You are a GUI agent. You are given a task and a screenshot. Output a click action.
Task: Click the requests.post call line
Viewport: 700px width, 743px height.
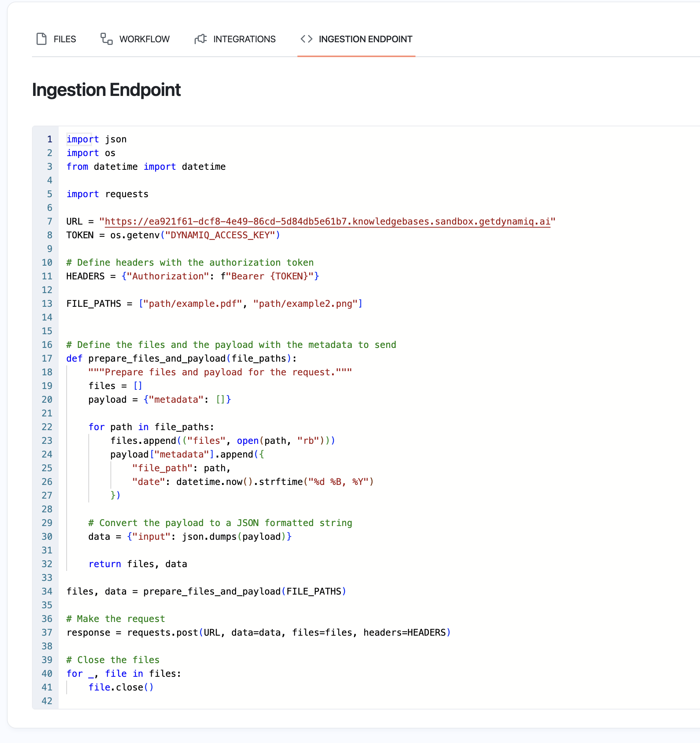coord(258,633)
